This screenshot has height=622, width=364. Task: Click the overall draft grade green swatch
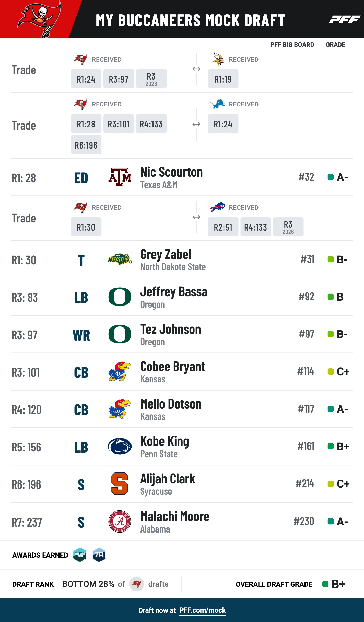click(x=325, y=584)
